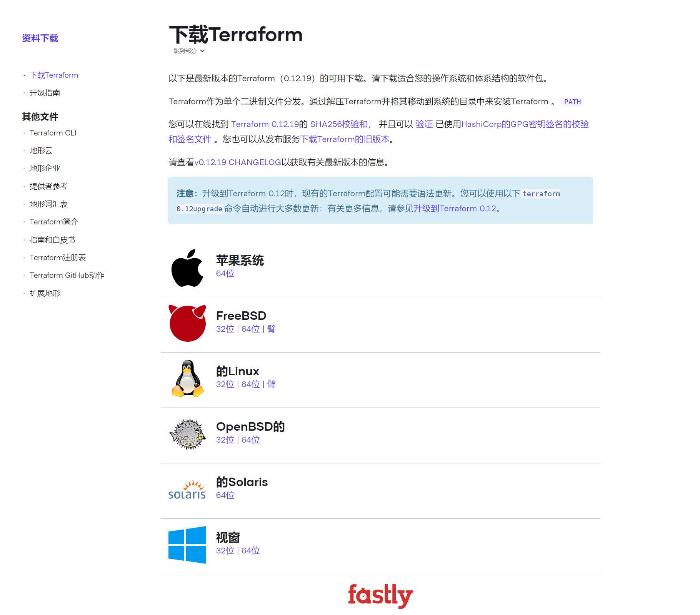The image size is (700, 615).
Task: Expand the 跳到部分 jump-to-section dropdown
Action: (x=189, y=51)
